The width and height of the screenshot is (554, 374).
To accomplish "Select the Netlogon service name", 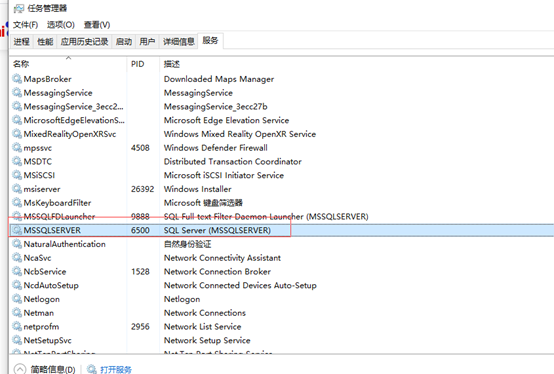I will (41, 299).
